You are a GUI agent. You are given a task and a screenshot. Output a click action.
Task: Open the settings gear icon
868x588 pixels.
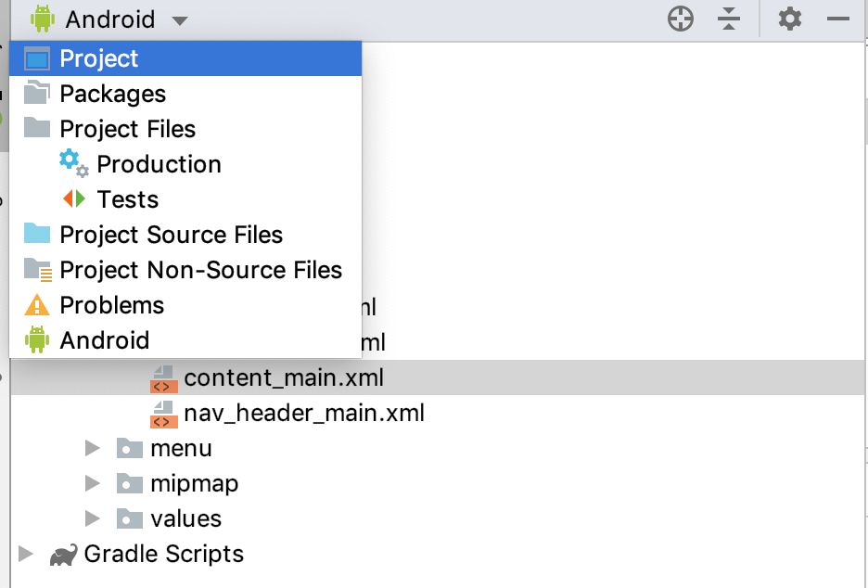(789, 19)
